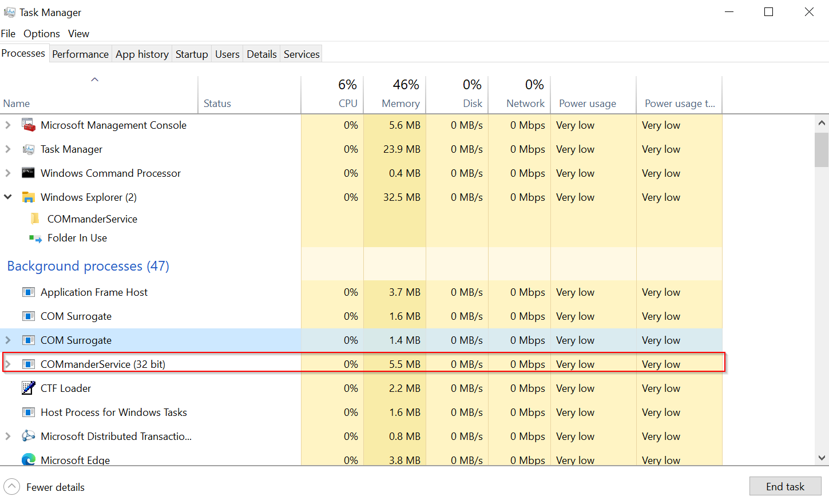Switch to the Startup tab
The height and width of the screenshot is (504, 829).
(x=192, y=54)
